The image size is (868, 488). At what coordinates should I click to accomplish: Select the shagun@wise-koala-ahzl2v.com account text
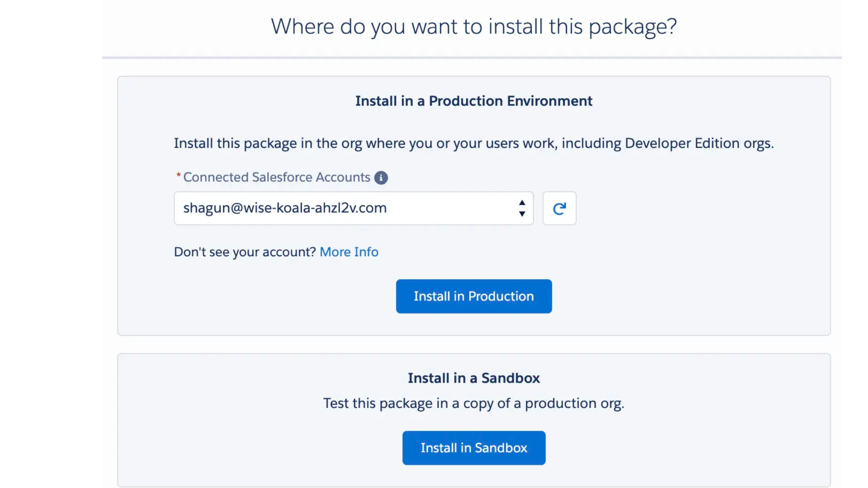pos(285,208)
